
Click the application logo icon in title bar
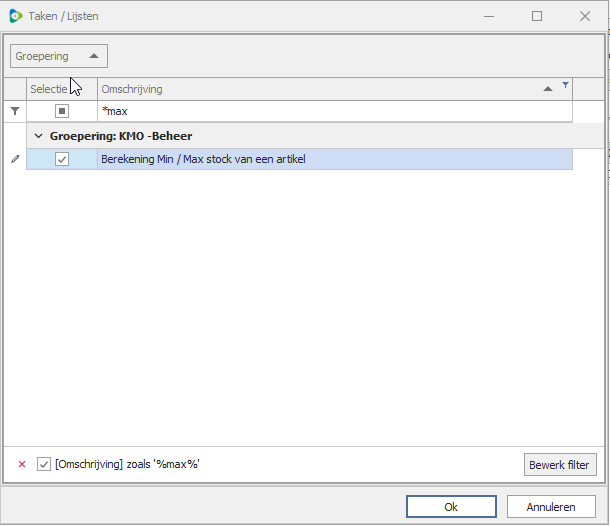click(16, 16)
